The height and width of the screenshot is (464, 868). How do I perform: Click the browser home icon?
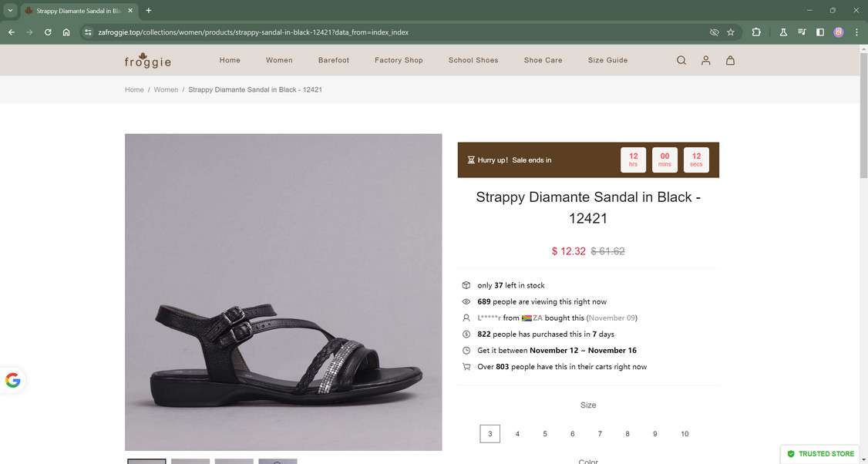pyautogui.click(x=66, y=32)
